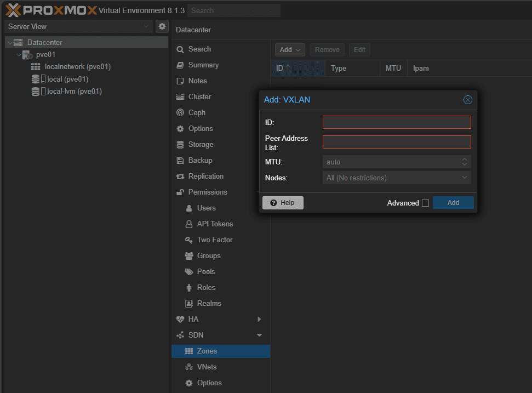Select local-lvm (pve01) storage in tree
Image resolution: width=532 pixels, height=393 pixels.
click(x=74, y=92)
